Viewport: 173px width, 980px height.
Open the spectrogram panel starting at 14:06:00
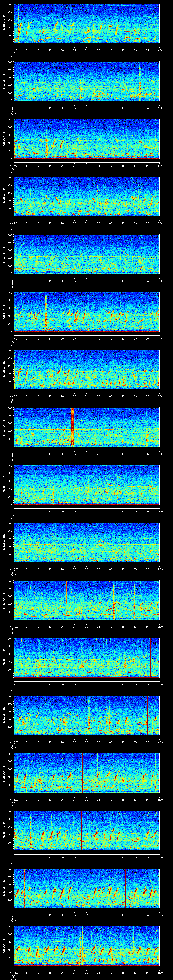click(x=86, y=312)
